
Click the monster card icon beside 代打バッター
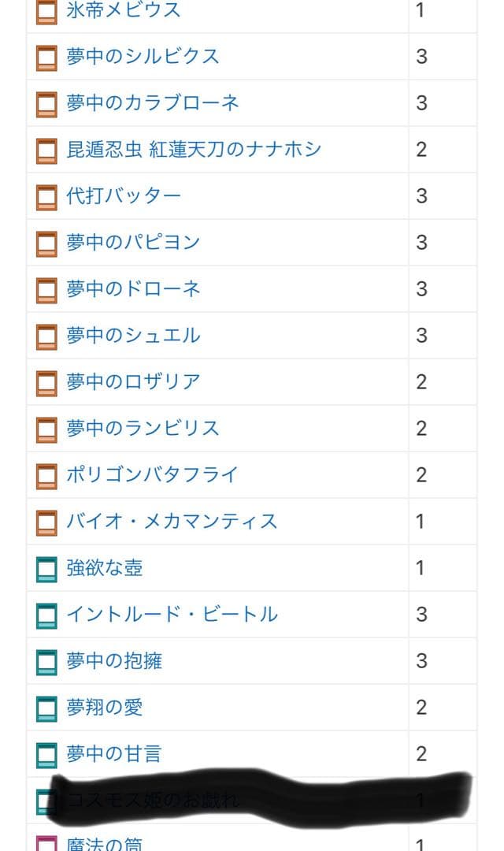46,197
